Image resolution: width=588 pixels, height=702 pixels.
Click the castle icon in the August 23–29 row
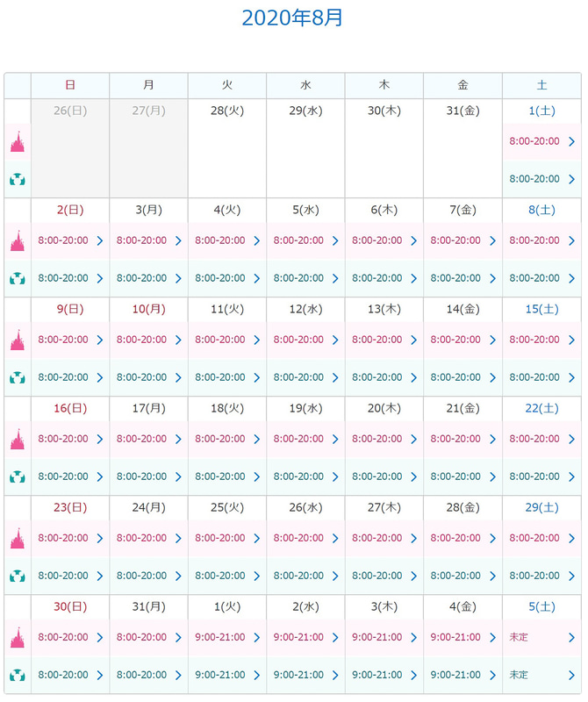[x=18, y=538]
